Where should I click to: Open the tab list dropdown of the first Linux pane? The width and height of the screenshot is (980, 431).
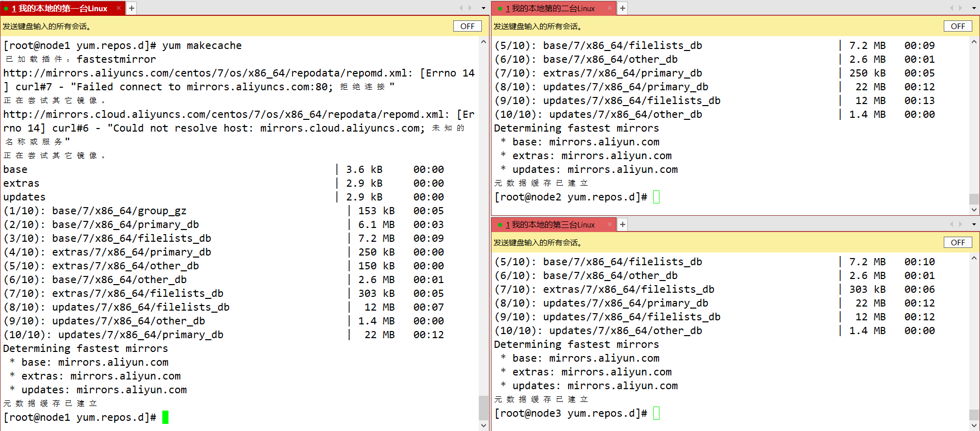click(483, 8)
